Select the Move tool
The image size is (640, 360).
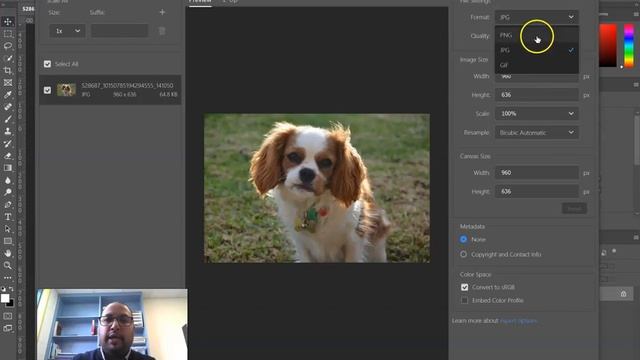(x=8, y=22)
